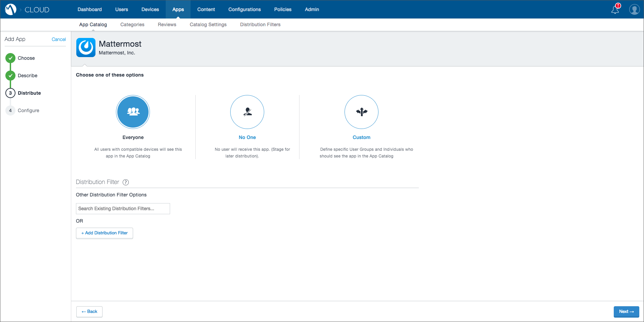Switch to the App Catalog tab

click(93, 25)
